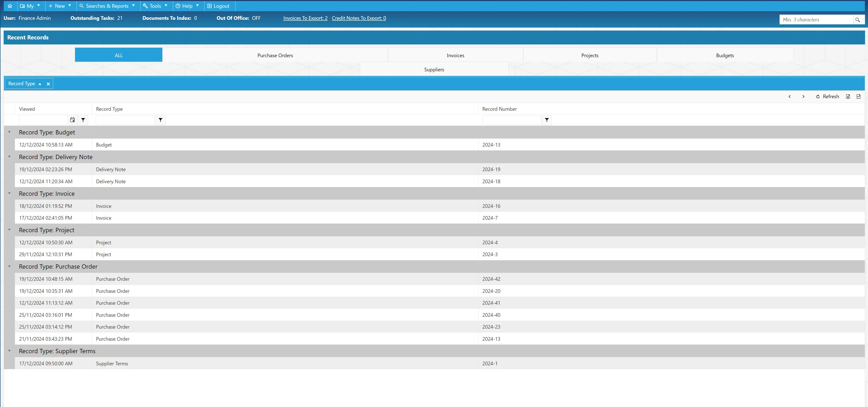Viewport: 868px width, 407px height.
Task: Open Budget record 2024-13
Action: [x=440, y=144]
